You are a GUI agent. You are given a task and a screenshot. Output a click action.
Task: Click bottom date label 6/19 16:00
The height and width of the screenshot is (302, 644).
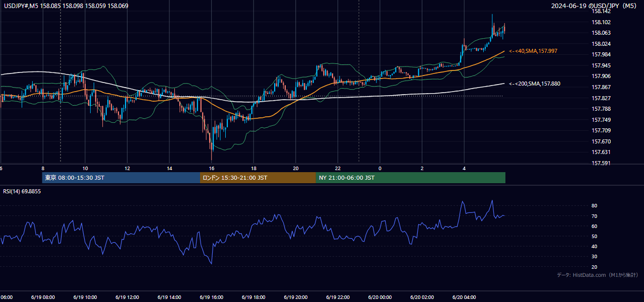211,297
